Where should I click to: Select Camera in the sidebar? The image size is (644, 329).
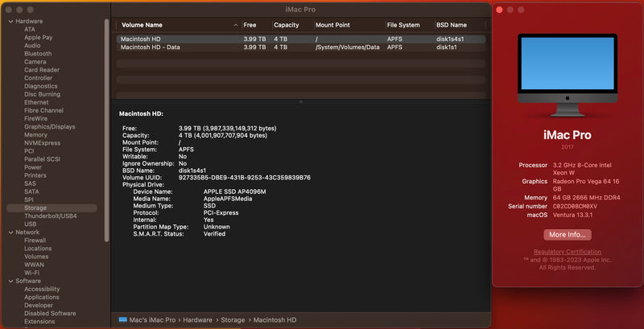35,62
